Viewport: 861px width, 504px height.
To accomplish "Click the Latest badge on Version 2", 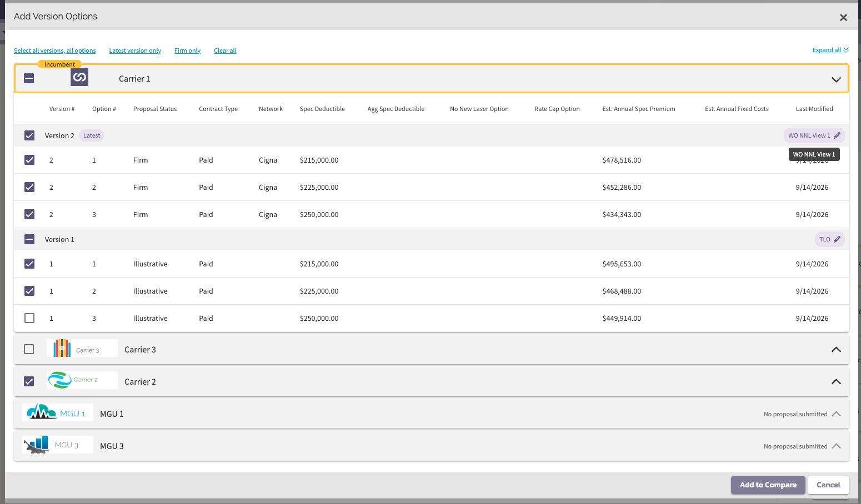I will 92,135.
